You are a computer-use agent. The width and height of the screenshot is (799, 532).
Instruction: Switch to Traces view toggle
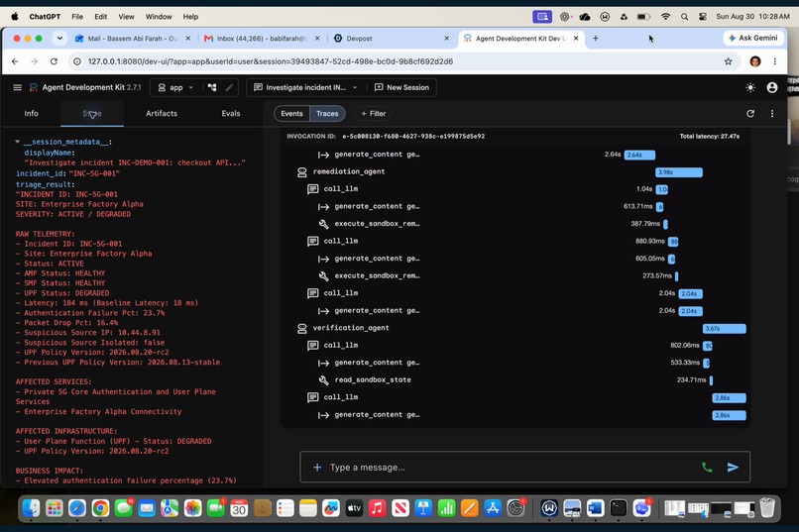click(327, 114)
